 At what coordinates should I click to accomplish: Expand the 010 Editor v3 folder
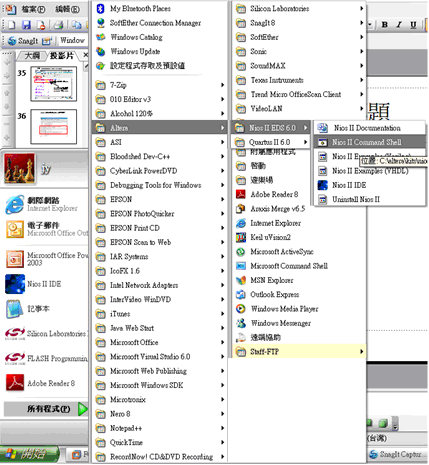[x=160, y=99]
